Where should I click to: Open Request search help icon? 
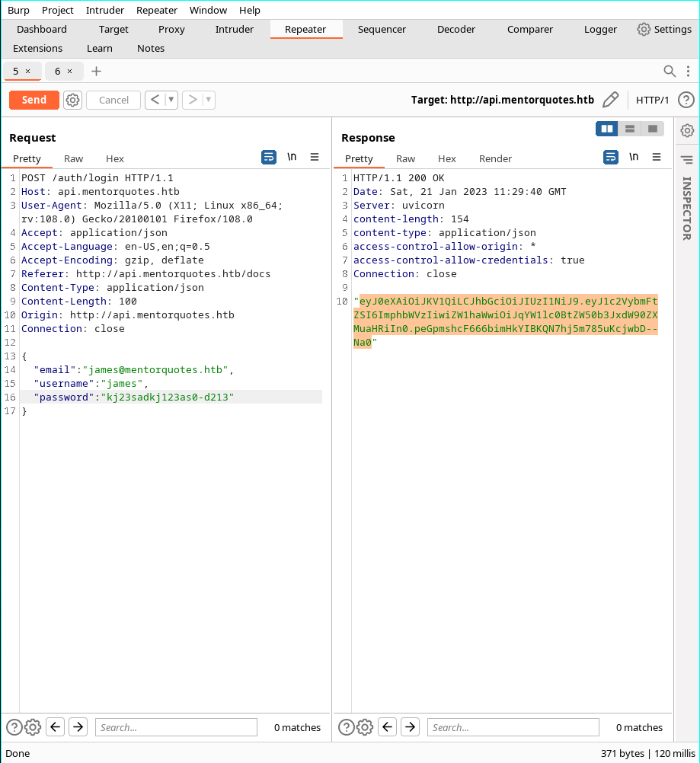14,727
